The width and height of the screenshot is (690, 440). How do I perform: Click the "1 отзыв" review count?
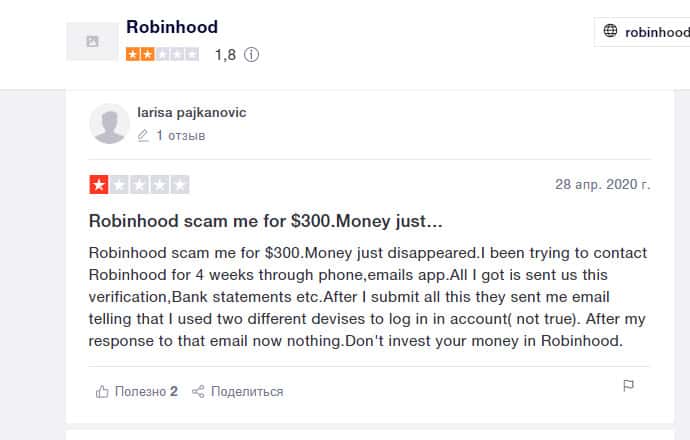click(180, 135)
